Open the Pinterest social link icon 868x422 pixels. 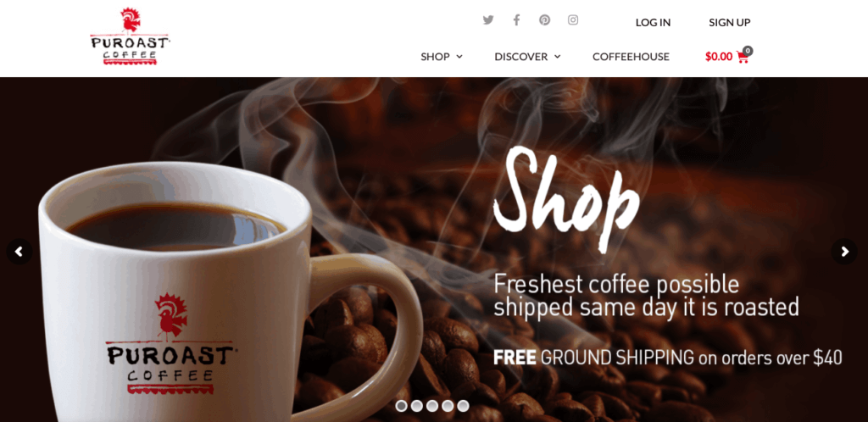[x=545, y=19]
